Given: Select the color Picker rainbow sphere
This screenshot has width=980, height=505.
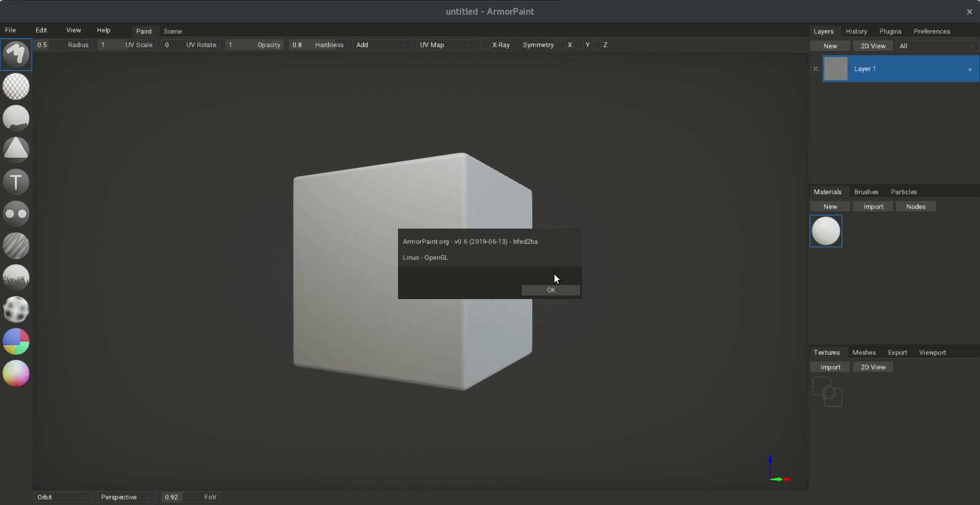Looking at the screenshot, I should pos(16,373).
